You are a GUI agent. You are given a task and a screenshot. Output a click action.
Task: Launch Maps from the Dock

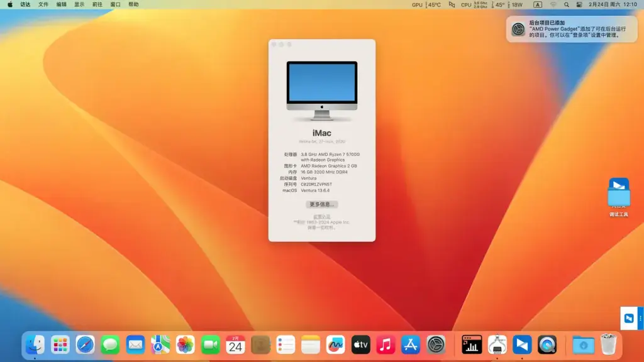(160, 345)
